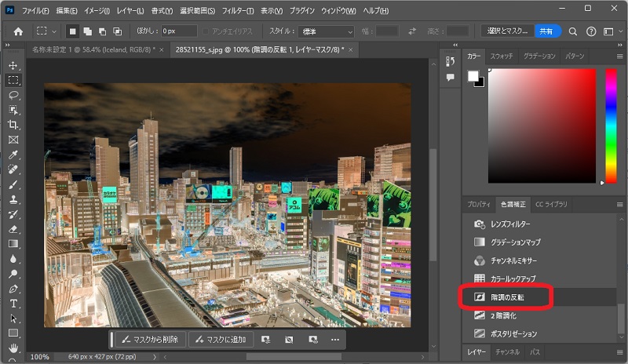Select the Brush tool
The height and width of the screenshot is (364, 628).
(13, 184)
